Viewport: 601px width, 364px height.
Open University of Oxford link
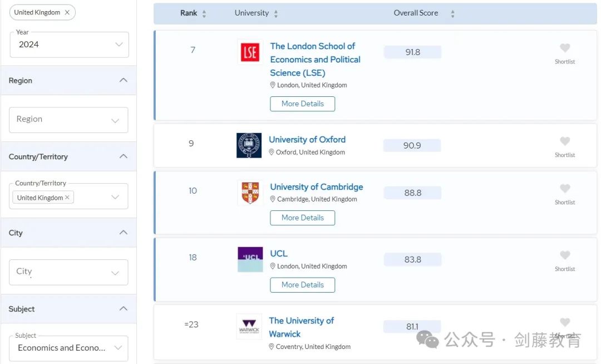307,140
